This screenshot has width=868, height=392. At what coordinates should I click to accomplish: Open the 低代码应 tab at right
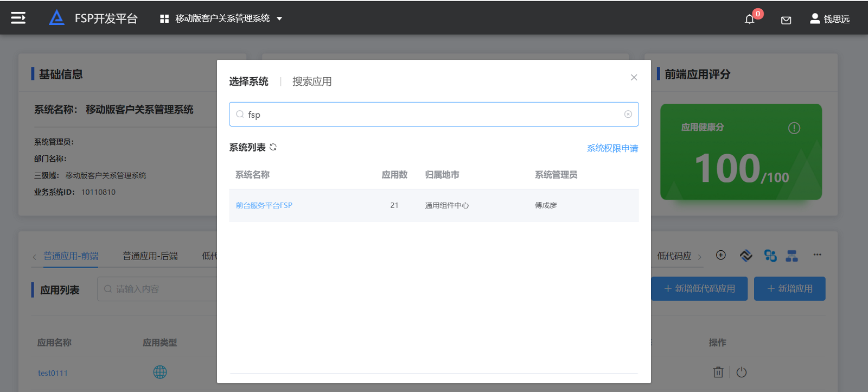[x=674, y=256]
